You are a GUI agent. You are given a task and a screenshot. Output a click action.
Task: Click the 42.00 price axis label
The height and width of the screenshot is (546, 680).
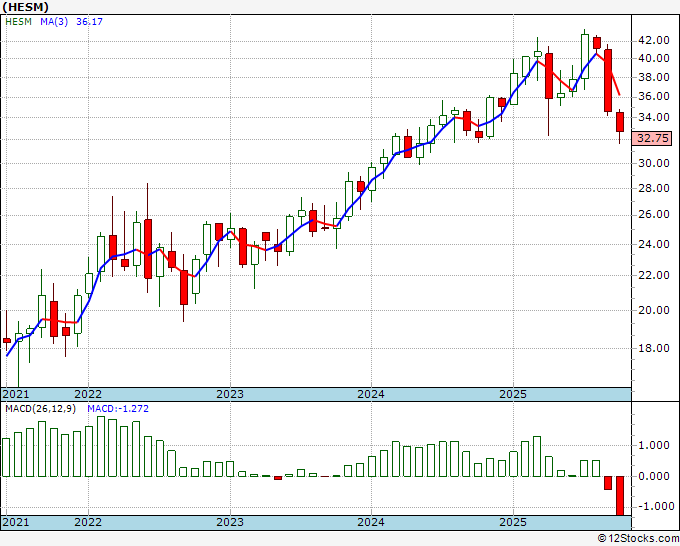point(654,40)
